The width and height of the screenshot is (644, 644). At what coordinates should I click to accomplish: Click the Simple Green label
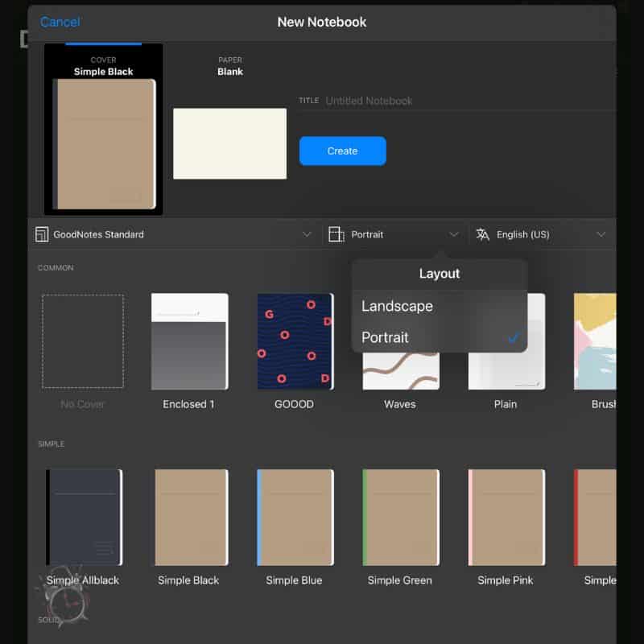[x=399, y=580]
